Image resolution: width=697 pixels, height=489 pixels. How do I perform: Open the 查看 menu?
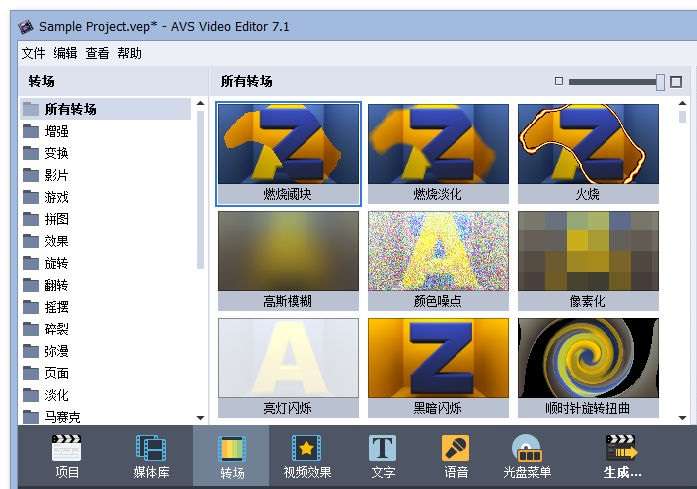tap(97, 53)
